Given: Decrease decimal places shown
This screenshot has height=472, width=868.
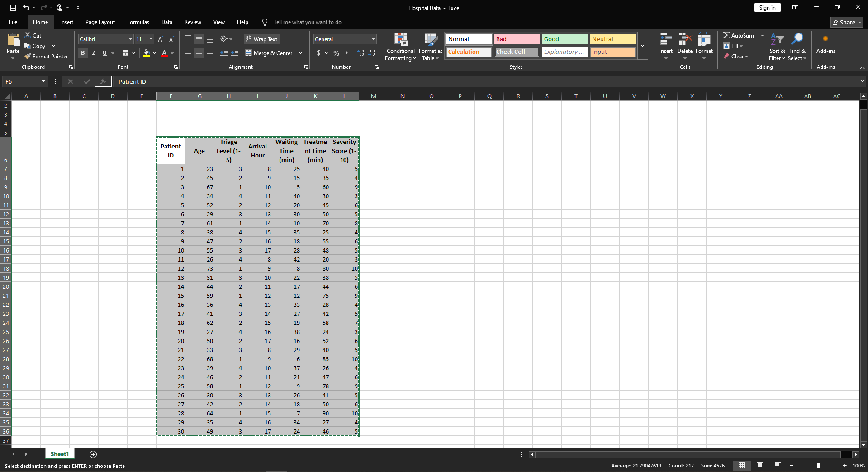Looking at the screenshot, I should (x=372, y=53).
